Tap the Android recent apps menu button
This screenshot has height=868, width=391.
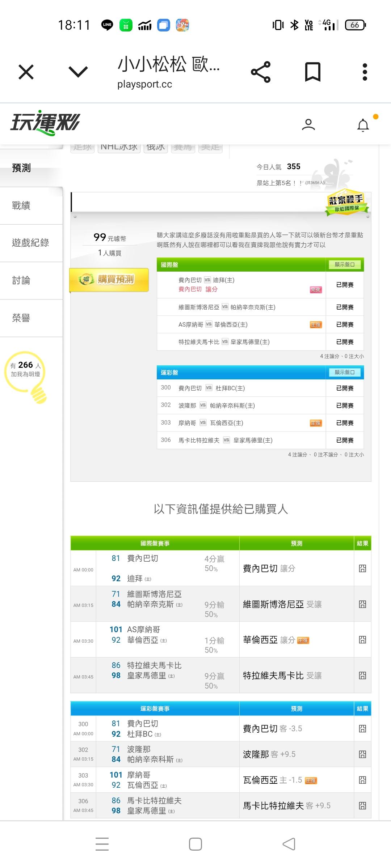102,844
